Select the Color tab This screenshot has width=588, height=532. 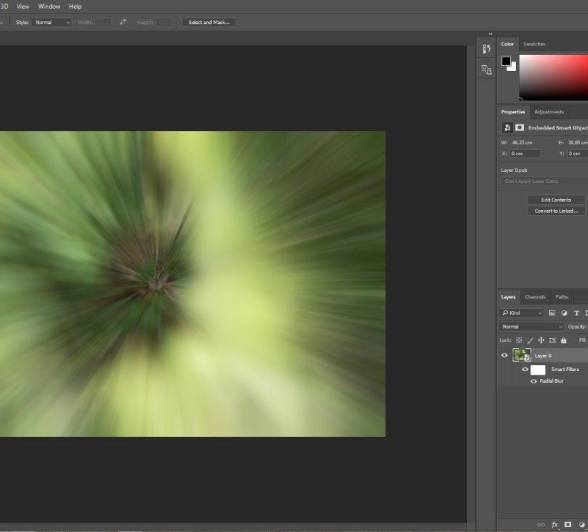tap(507, 44)
